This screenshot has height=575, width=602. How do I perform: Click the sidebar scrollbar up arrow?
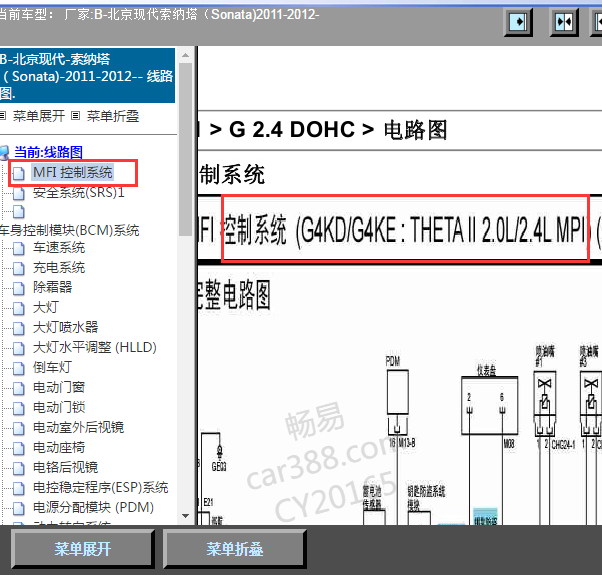pyautogui.click(x=185, y=56)
